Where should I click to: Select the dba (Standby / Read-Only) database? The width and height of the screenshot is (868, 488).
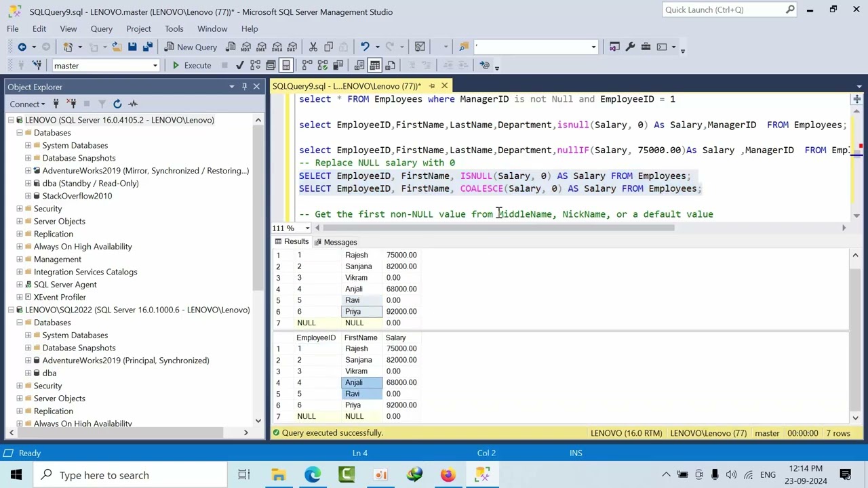pyautogui.click(x=90, y=183)
